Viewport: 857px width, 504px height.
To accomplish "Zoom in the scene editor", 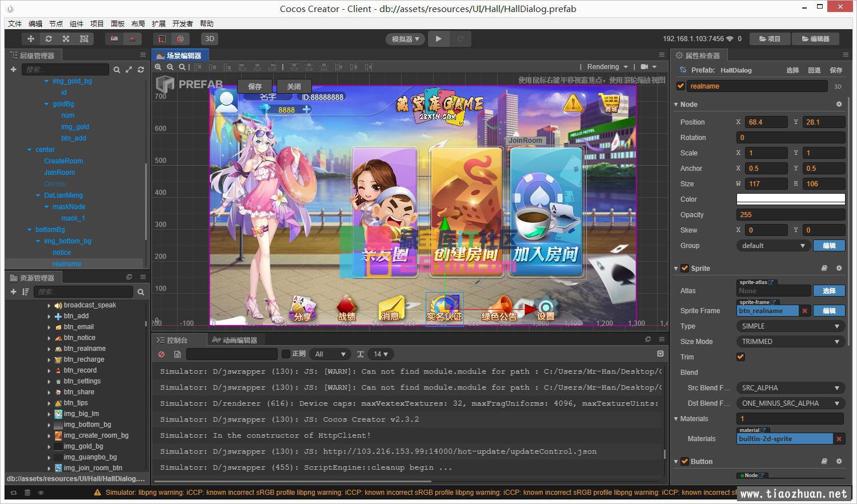I will [x=158, y=67].
